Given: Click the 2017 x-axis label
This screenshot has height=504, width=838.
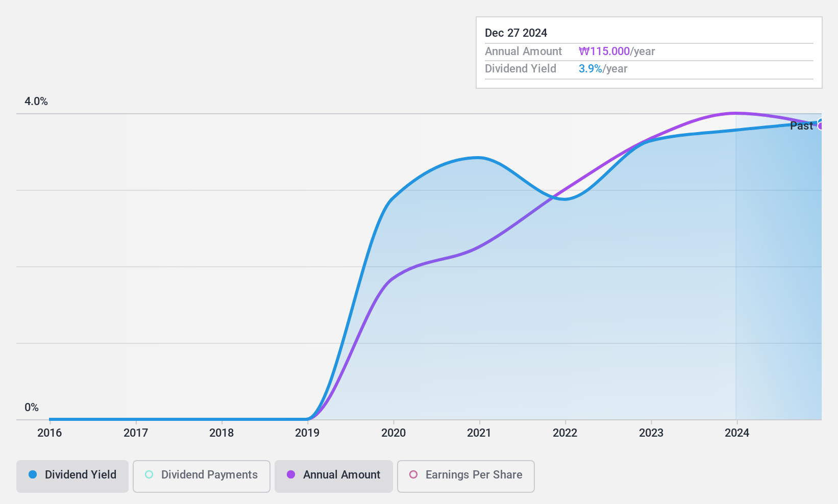Looking at the screenshot, I should point(136,433).
